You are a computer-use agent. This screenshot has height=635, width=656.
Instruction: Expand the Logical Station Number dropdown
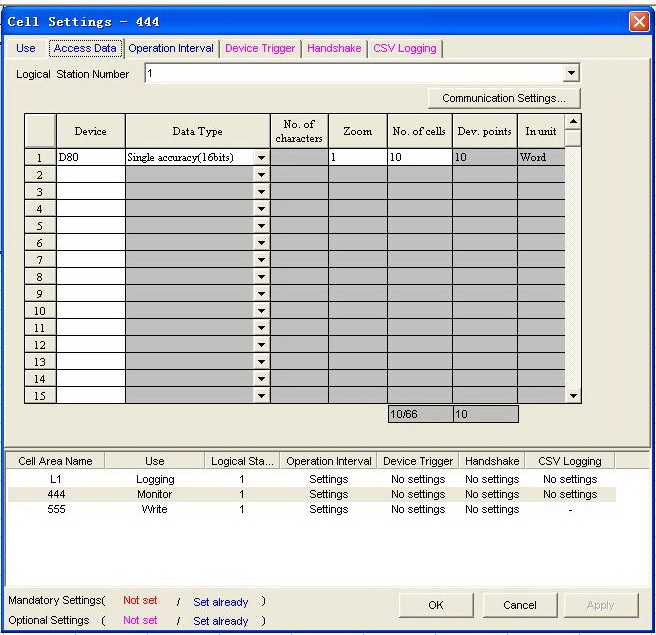571,74
